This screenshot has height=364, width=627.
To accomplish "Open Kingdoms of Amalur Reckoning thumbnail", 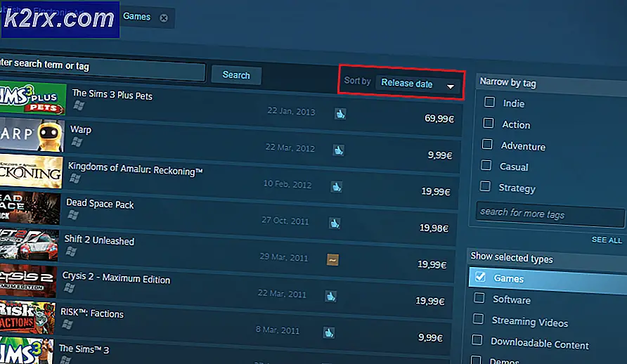I will [31, 172].
